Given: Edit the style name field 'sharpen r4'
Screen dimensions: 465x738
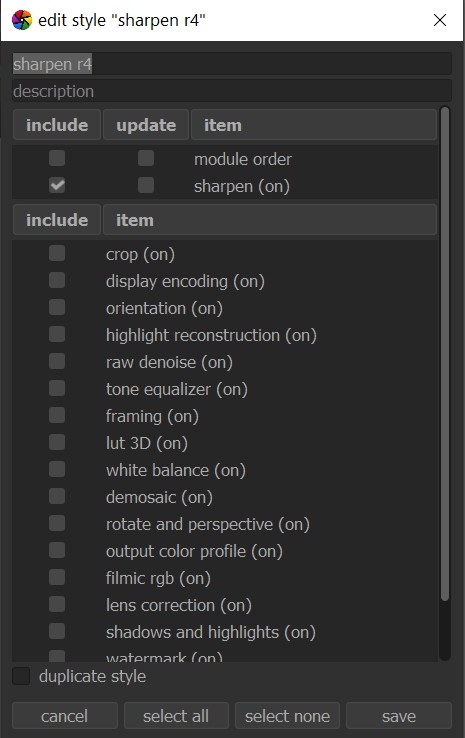Looking at the screenshot, I should point(232,64).
